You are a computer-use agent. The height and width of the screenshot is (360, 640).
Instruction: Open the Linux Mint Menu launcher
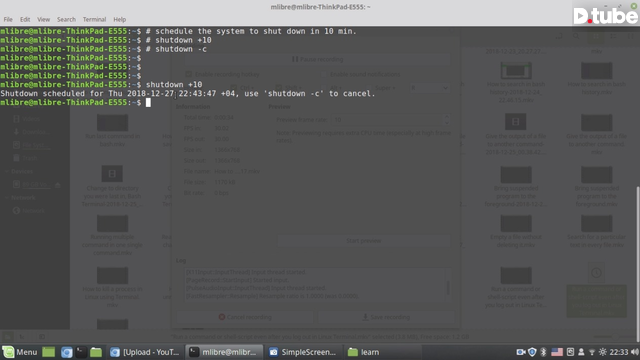point(20,352)
